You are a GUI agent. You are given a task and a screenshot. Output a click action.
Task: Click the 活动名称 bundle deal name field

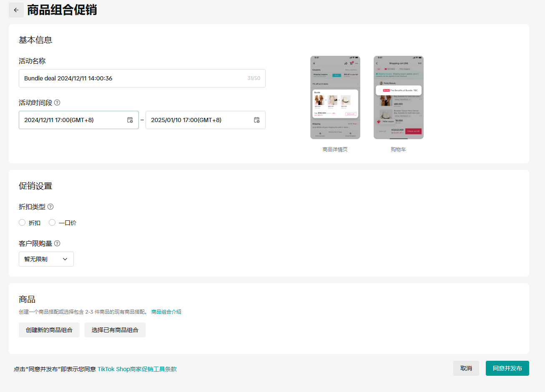coord(133,78)
